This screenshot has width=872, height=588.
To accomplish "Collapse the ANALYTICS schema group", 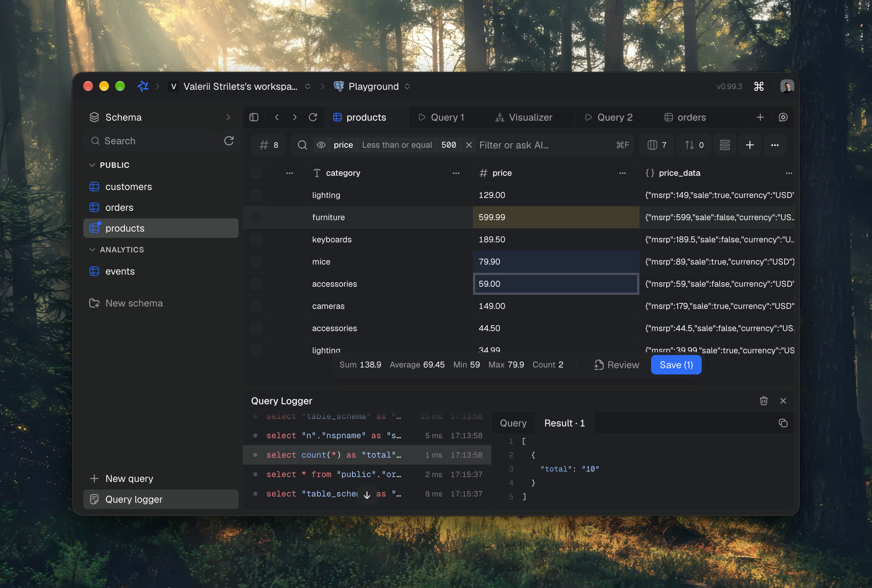I will (92, 250).
